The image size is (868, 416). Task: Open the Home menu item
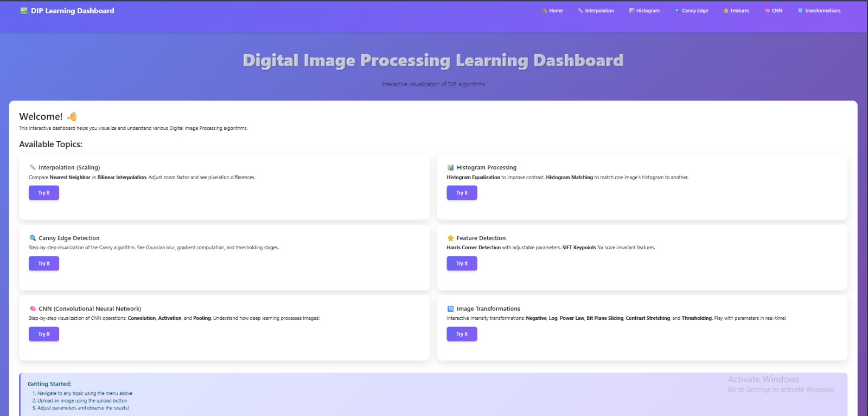pos(552,11)
